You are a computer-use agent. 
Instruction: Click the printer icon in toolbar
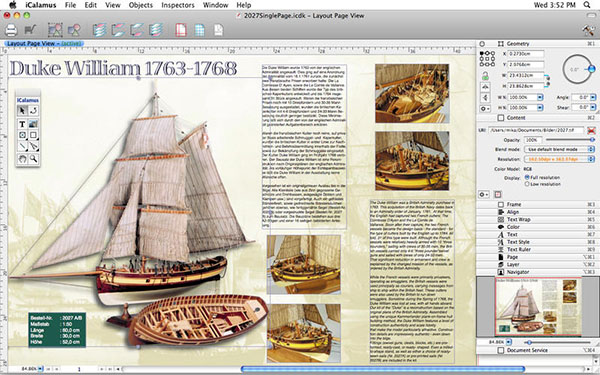(x=11, y=30)
